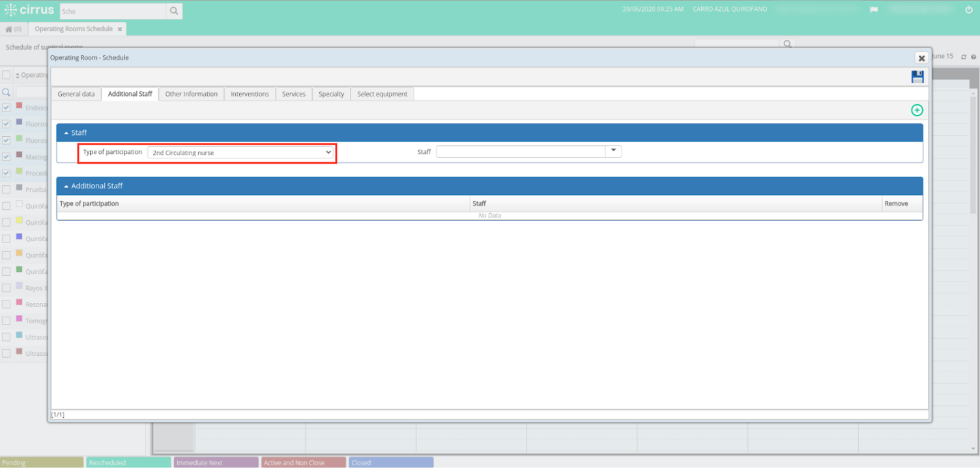Click the home icon labeled (0)
The height and width of the screenshot is (468, 980).
pyautogui.click(x=13, y=29)
